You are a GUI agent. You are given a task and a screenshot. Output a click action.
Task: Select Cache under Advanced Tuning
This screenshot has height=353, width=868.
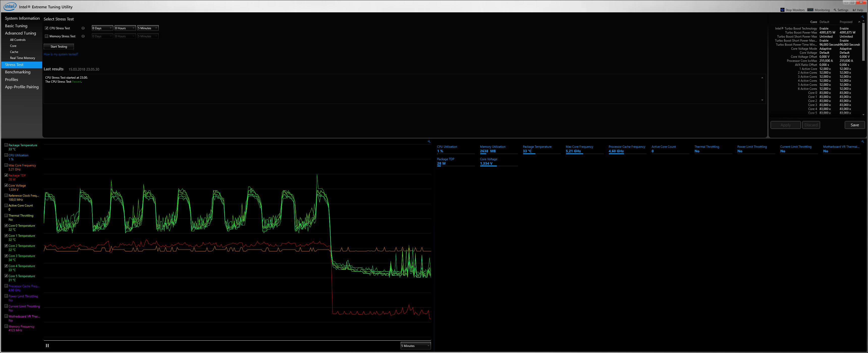14,52
